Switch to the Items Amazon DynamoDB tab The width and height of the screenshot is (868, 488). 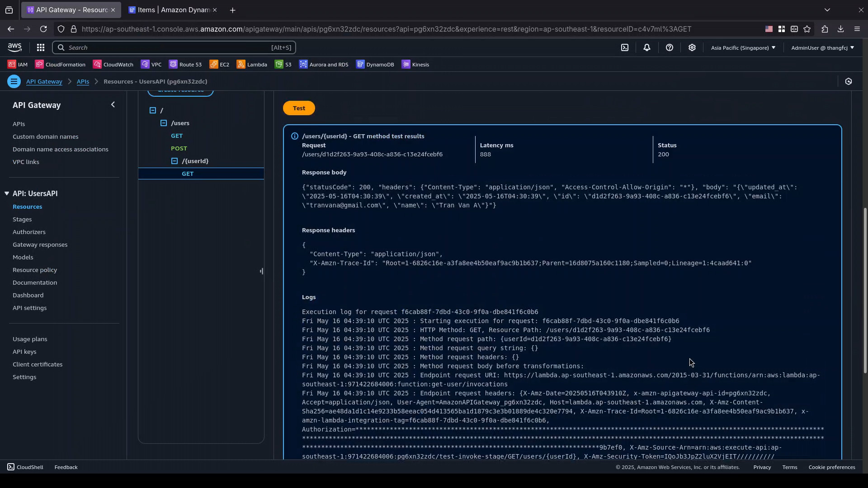[173, 10]
